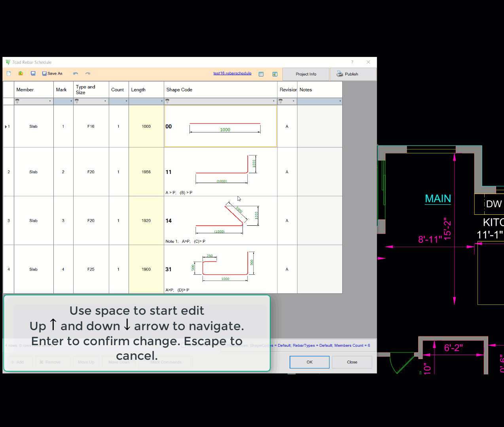Screen dimensions: 504x427
Task: Select the Revision A cell in row 3
Action: point(287,221)
